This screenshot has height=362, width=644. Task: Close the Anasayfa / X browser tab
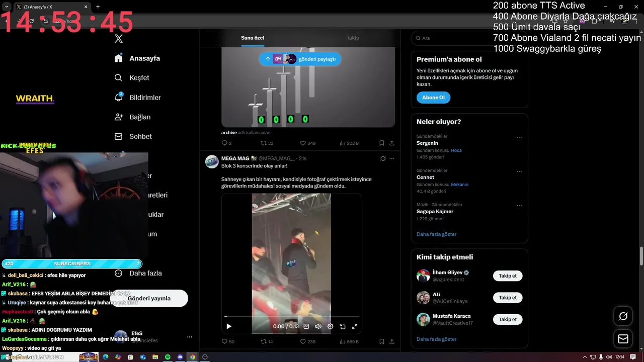point(86,7)
